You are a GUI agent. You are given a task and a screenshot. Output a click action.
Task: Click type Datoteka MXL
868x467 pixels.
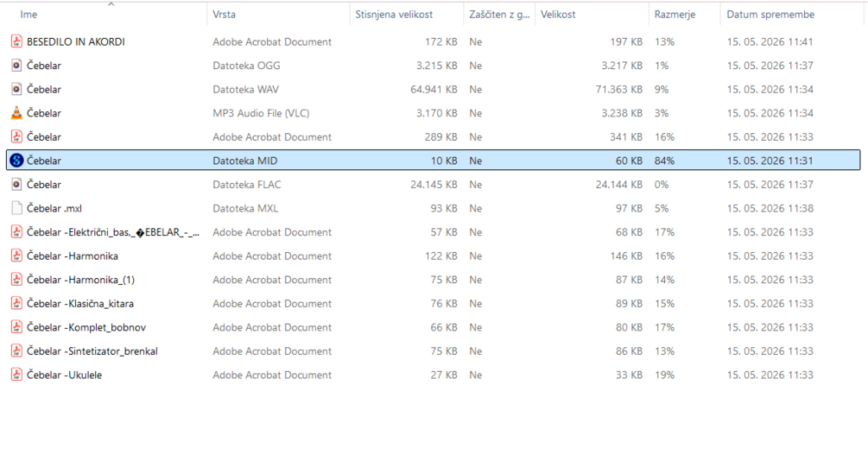coord(245,208)
